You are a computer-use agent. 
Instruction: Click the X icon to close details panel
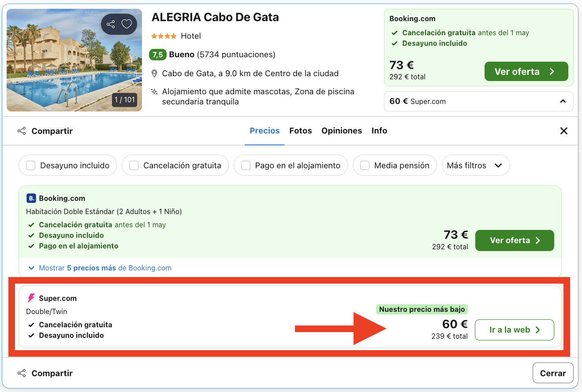563,131
